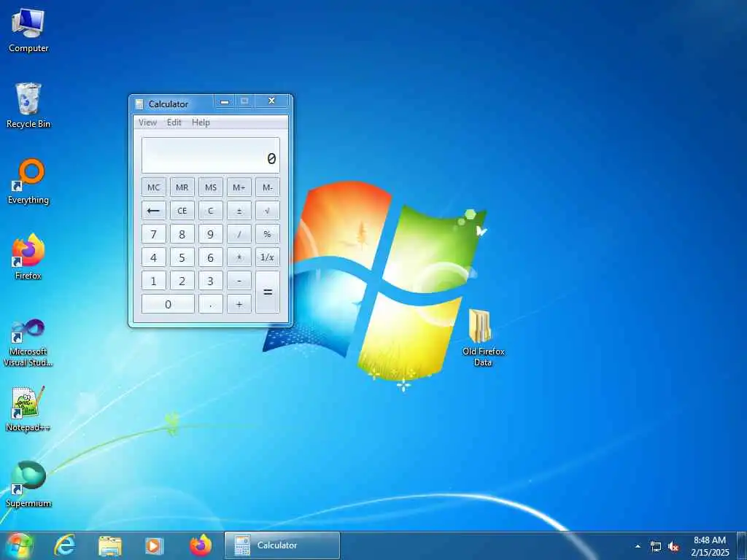Open the Help menu in Calculator
The image size is (747, 560).
tap(201, 122)
